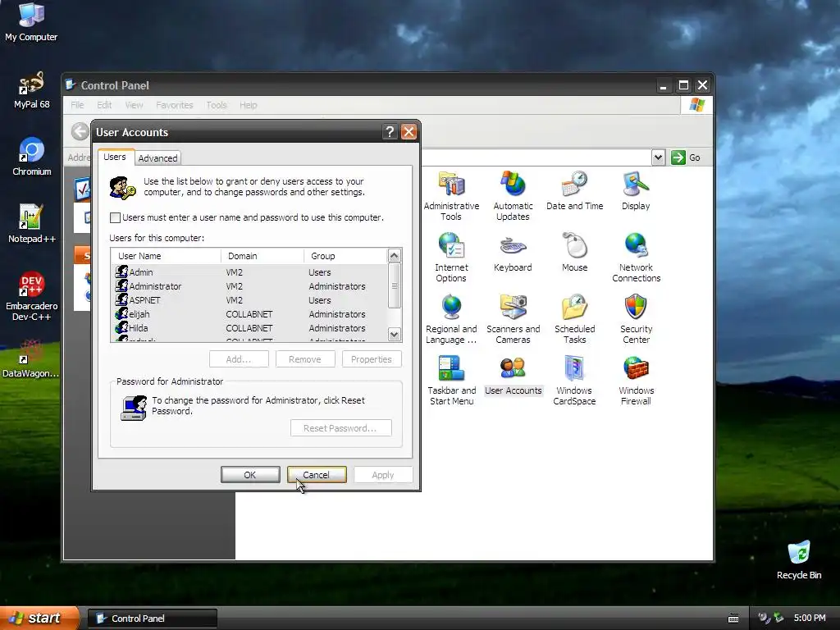Select Embarcadero Dev-C++ desktop shortcut
Image resolution: width=840 pixels, height=630 pixels.
pos(32,296)
